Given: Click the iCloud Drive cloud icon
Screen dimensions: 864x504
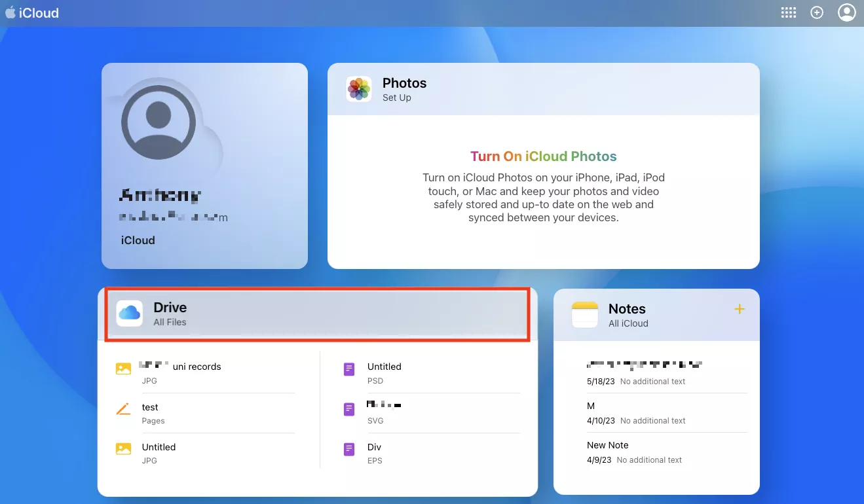Looking at the screenshot, I should coord(130,313).
